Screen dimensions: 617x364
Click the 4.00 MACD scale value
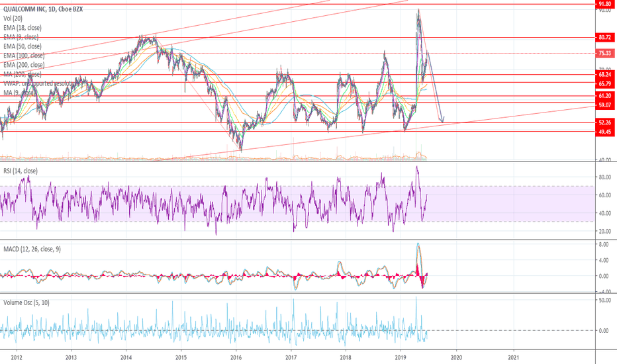[604, 260]
